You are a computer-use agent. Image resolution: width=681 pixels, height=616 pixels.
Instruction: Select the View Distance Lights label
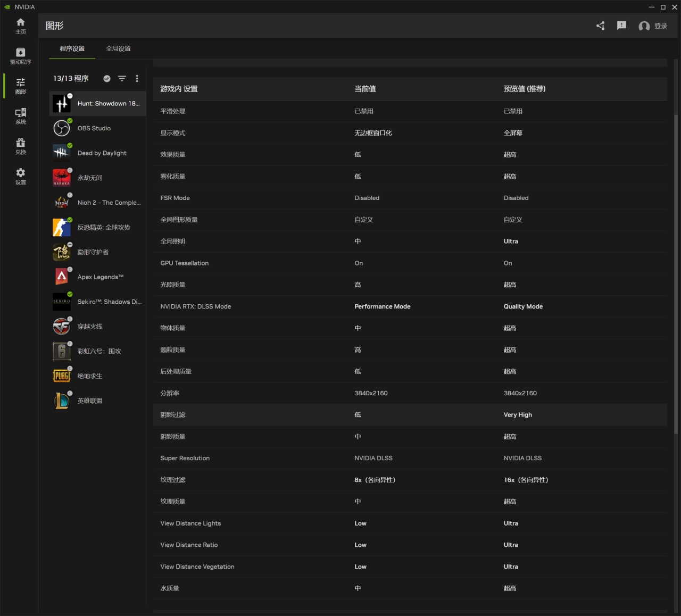pos(190,523)
